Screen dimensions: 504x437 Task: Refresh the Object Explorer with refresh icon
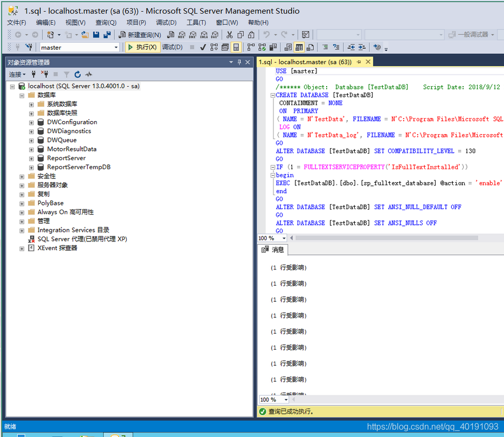(x=77, y=74)
